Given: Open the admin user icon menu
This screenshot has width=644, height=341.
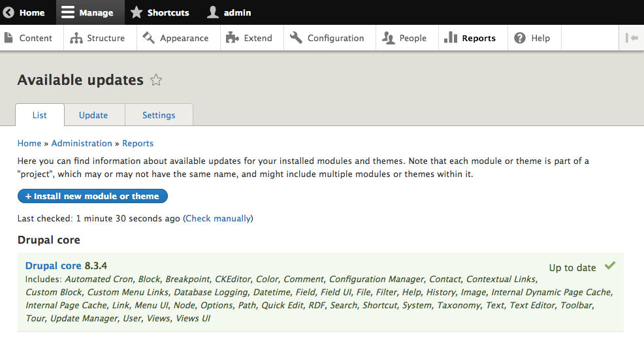Looking at the screenshot, I should 213,12.
